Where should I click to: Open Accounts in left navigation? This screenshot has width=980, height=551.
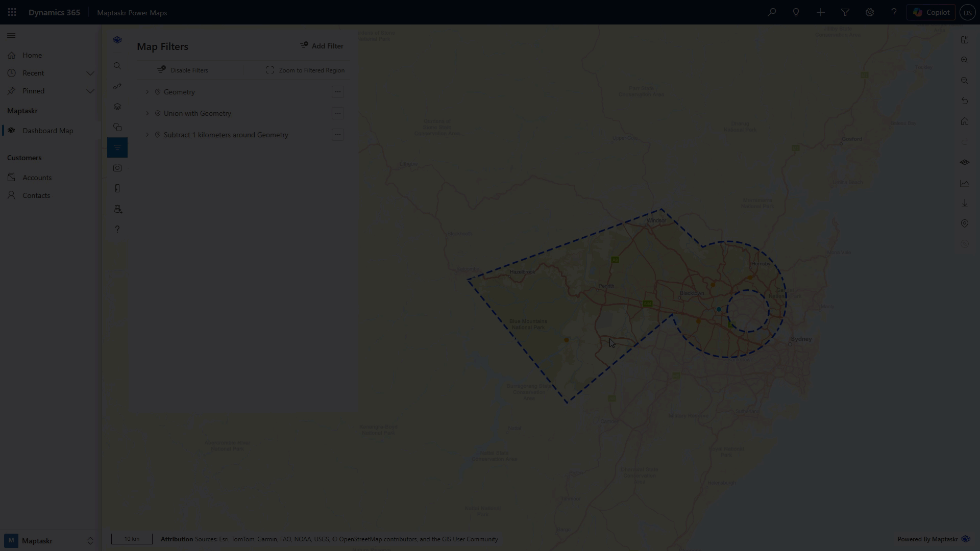[37, 178]
